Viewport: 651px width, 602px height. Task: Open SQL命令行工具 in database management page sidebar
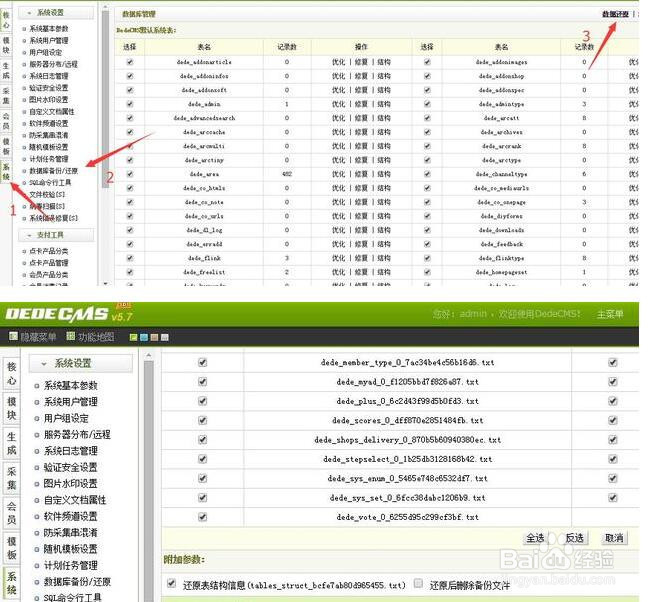point(50,183)
